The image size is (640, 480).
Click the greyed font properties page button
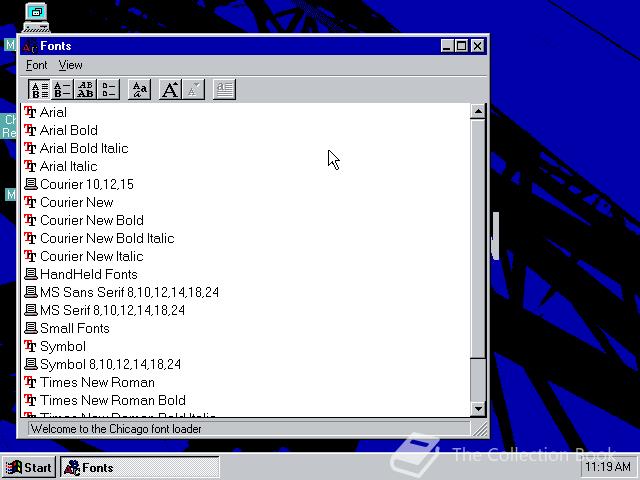pyautogui.click(x=224, y=89)
